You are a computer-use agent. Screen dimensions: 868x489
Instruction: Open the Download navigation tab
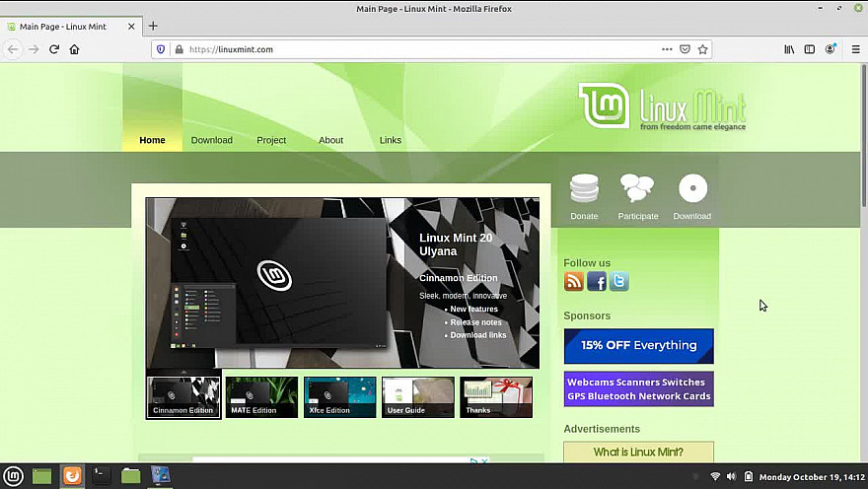point(212,140)
